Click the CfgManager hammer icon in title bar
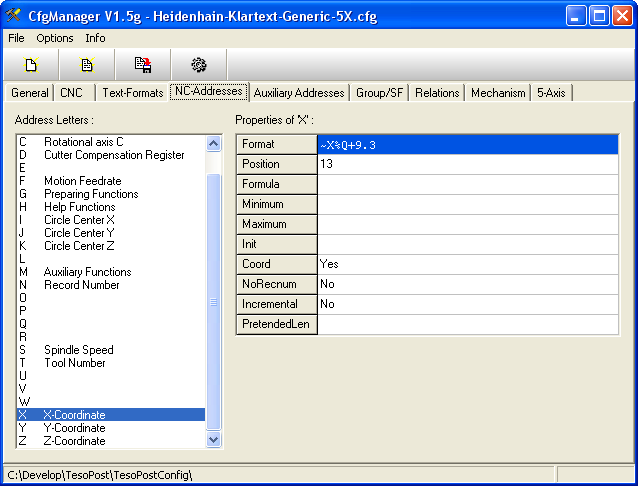Screen dimensions: 638x486 coord(14,15)
